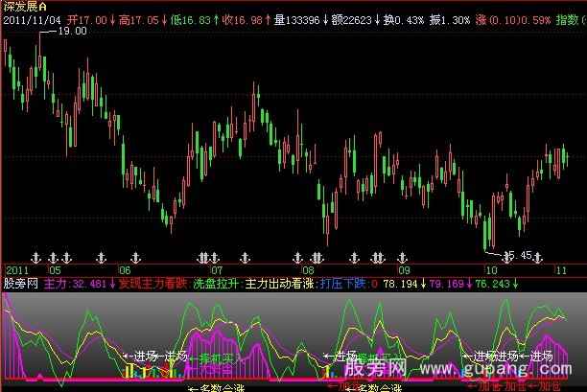Click the 主力出动看涨 indicator label
Viewport: 587px width, 392px height.
278,284
